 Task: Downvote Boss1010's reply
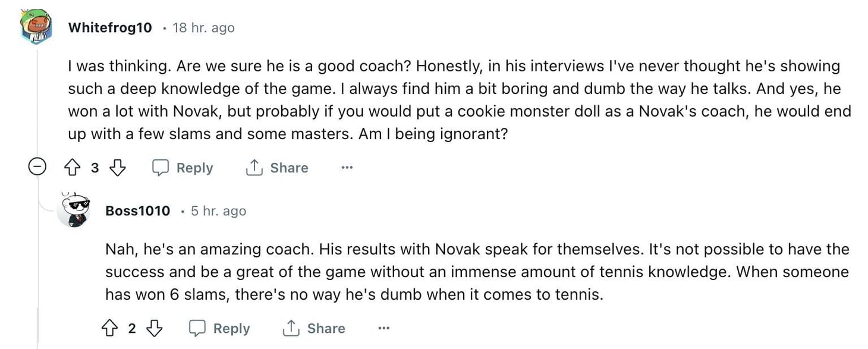click(x=155, y=328)
